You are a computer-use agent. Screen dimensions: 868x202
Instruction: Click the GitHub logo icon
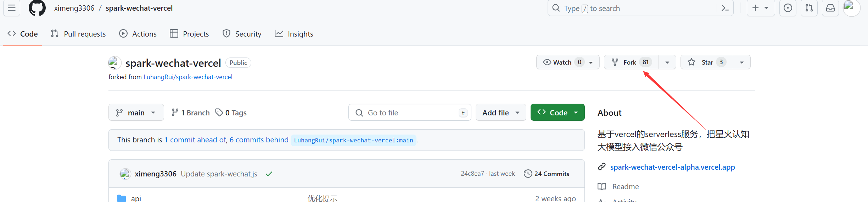click(37, 8)
